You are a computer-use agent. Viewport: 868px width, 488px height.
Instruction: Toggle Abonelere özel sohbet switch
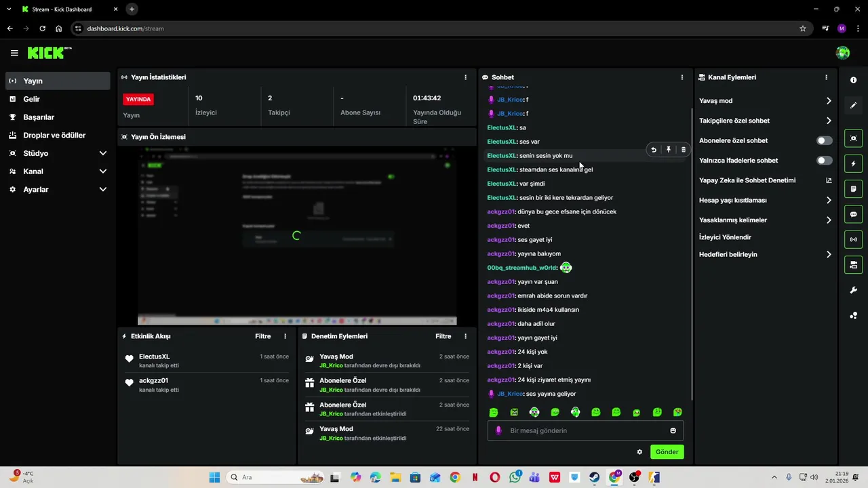(824, 140)
